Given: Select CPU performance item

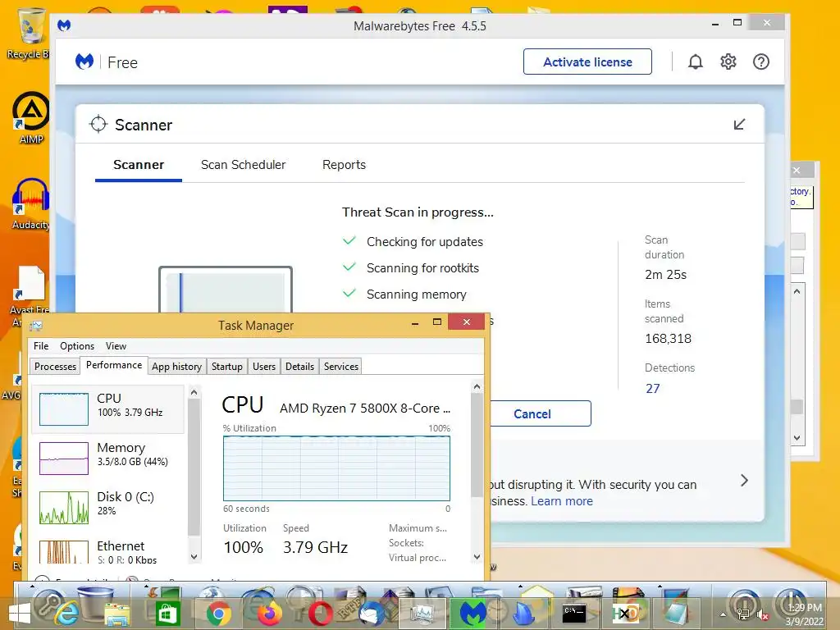Looking at the screenshot, I should point(108,409).
